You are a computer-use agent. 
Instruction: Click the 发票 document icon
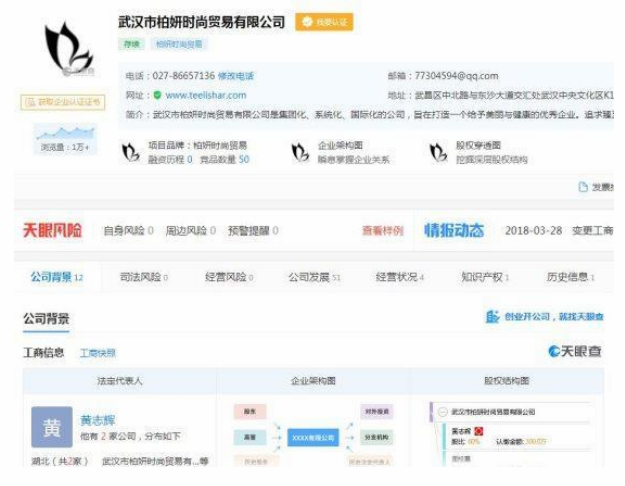583,187
